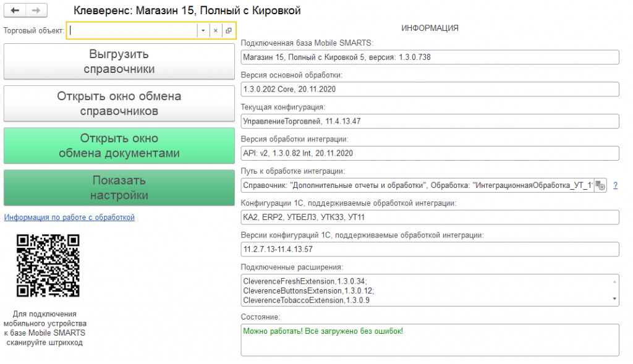Screen dimensions: 633x364
Task: Click the Клеверенс: Магазин 15 title
Action: [x=187, y=11]
